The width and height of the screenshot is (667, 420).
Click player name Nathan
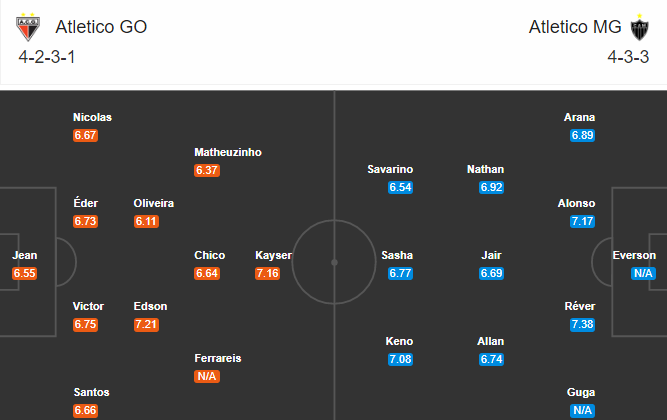click(485, 169)
